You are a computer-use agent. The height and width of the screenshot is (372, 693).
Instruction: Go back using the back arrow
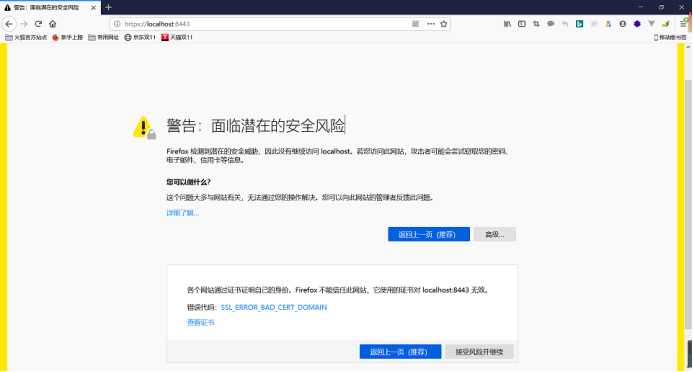[9, 24]
